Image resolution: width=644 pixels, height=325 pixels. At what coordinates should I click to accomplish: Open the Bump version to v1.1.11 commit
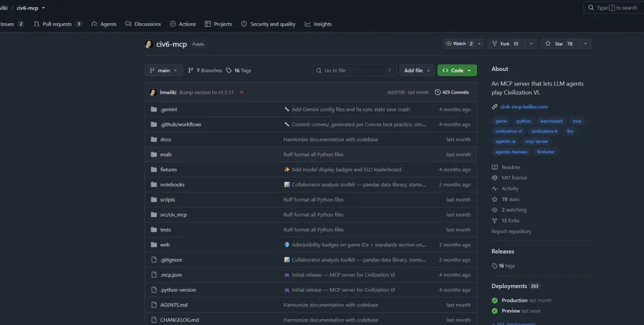point(206,92)
